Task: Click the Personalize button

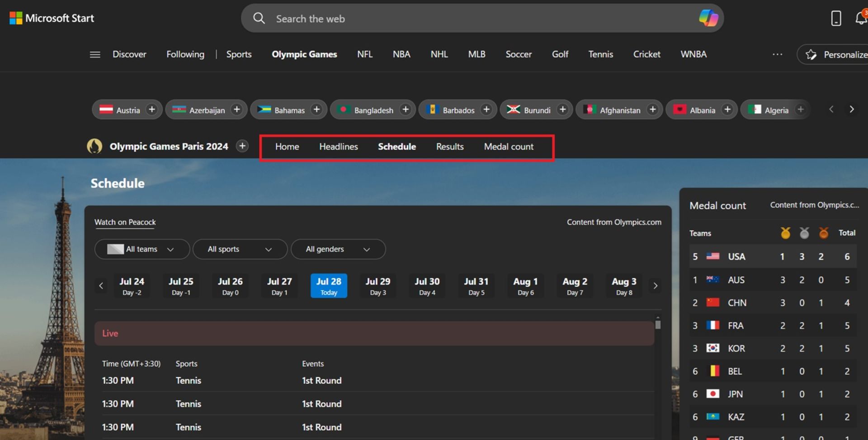Action: (833, 54)
